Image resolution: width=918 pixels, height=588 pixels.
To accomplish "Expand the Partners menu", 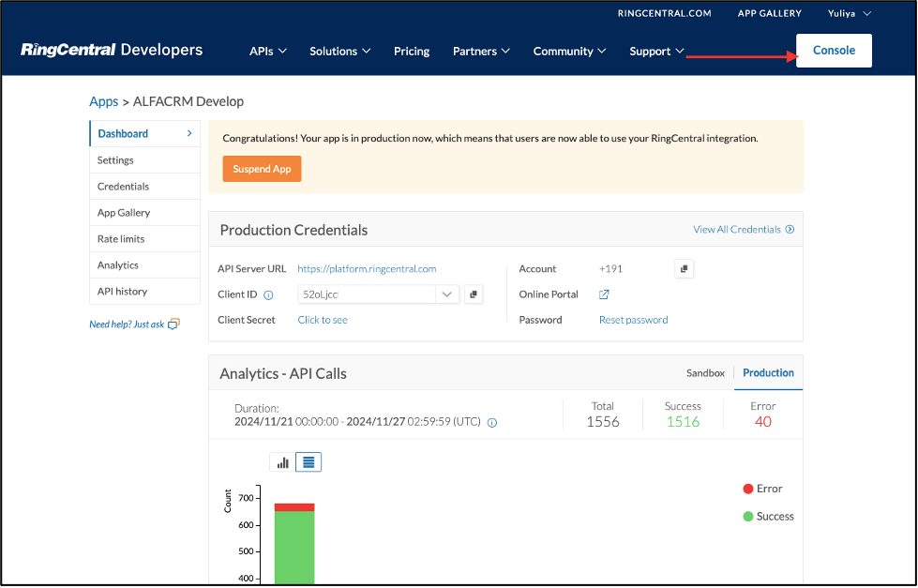I will point(481,51).
